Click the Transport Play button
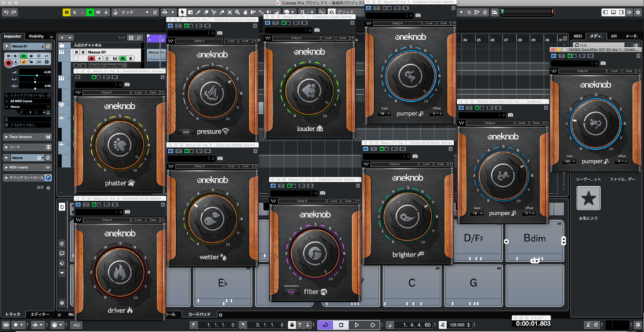The width and height of the screenshot is (644, 332). (357, 325)
